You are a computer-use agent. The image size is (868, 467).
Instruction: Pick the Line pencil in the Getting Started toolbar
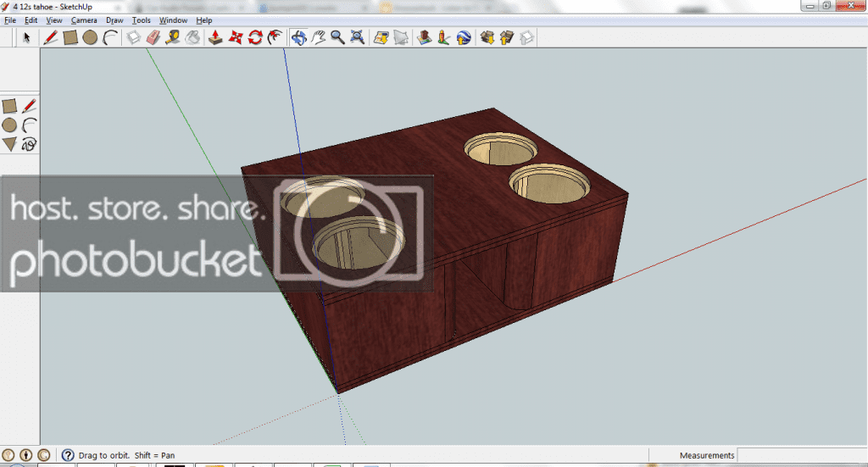pos(50,37)
